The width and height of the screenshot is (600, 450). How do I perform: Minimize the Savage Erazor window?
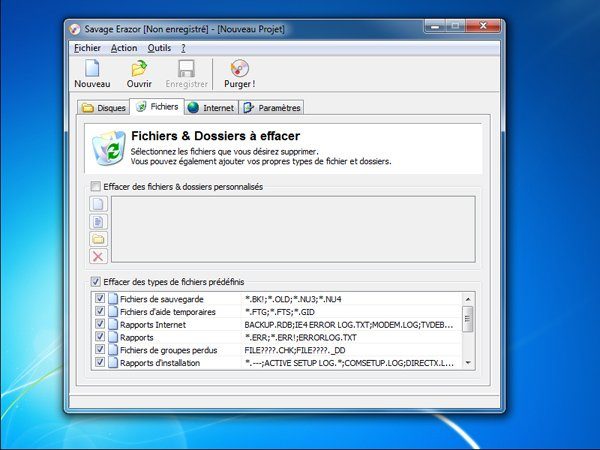pyautogui.click(x=435, y=26)
